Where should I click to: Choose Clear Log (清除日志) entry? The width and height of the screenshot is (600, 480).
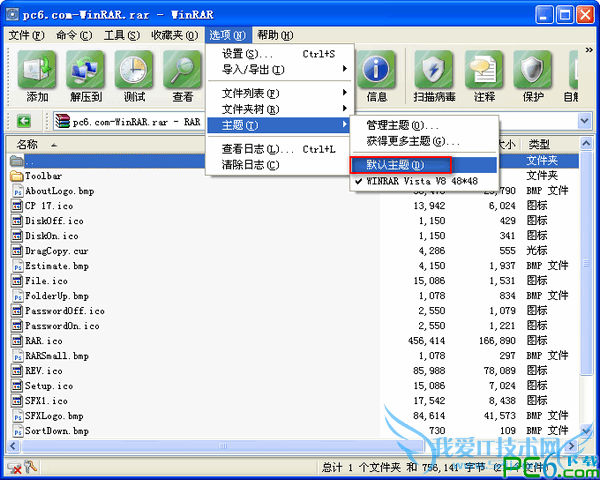click(x=279, y=165)
